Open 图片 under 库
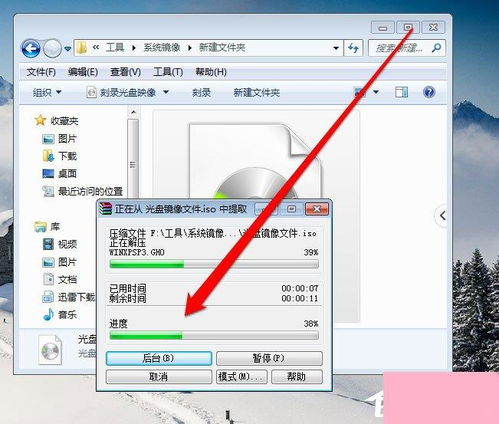 click(67, 262)
